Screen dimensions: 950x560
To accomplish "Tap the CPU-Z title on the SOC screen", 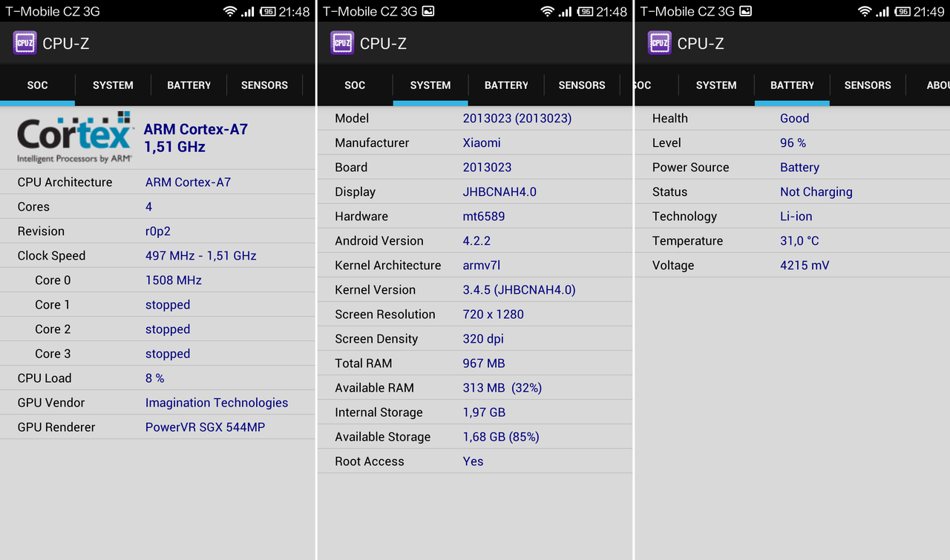I will click(x=66, y=44).
